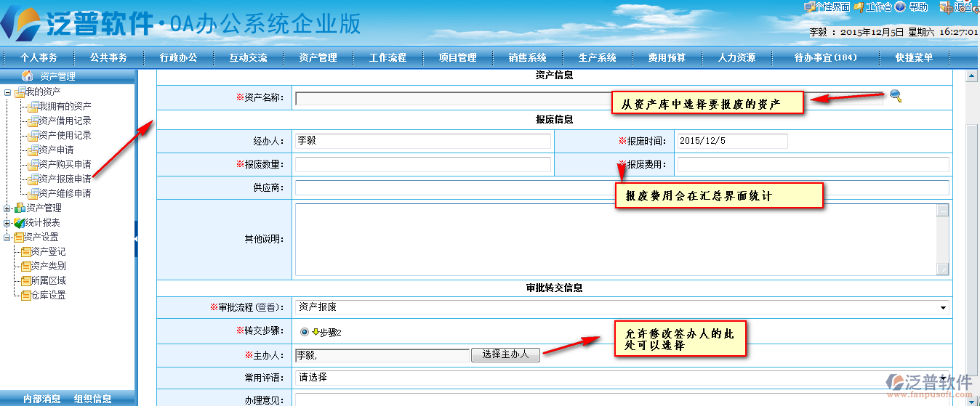Click the 报废数量 input field
The width and height of the screenshot is (980, 406).
click(423, 165)
